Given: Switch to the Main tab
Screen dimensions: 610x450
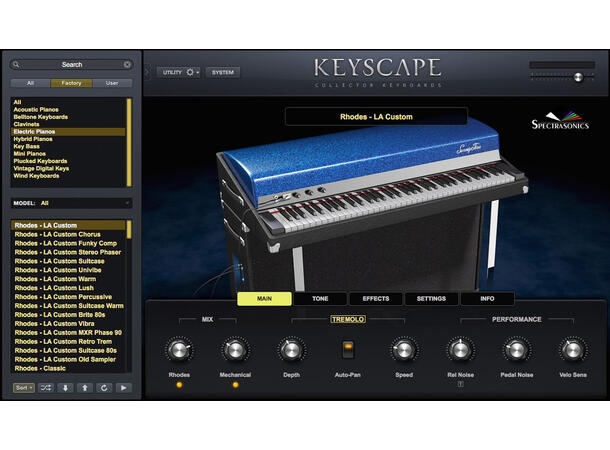Looking at the screenshot, I should [264, 299].
